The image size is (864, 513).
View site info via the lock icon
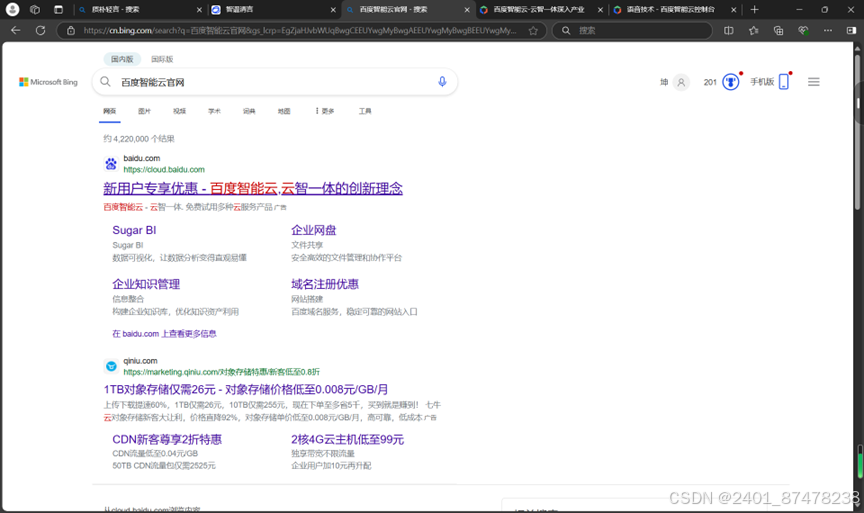[71, 31]
